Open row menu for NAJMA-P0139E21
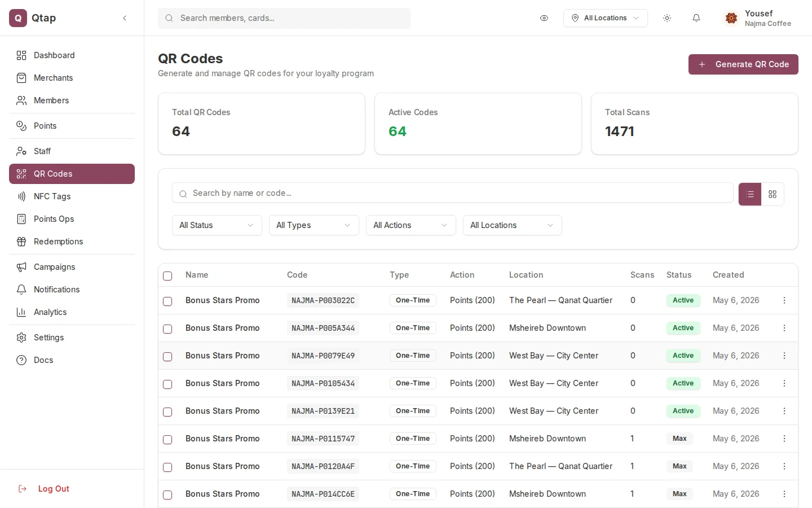This screenshot has width=812, height=508. pos(784,411)
